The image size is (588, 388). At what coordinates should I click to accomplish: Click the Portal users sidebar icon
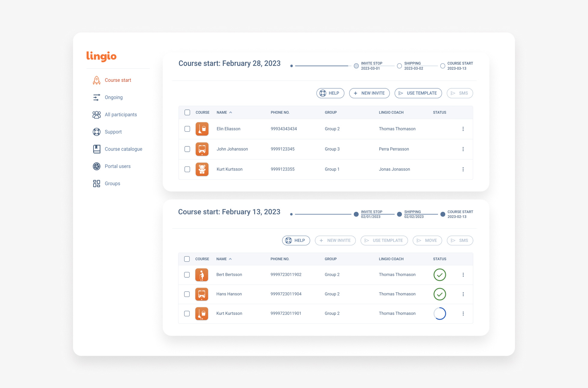[96, 166]
